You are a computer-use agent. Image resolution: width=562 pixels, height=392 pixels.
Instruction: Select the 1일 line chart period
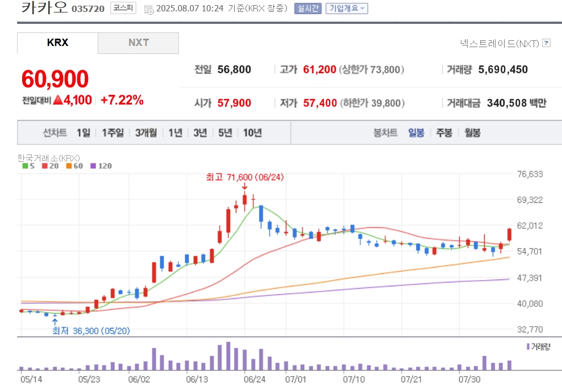point(84,133)
